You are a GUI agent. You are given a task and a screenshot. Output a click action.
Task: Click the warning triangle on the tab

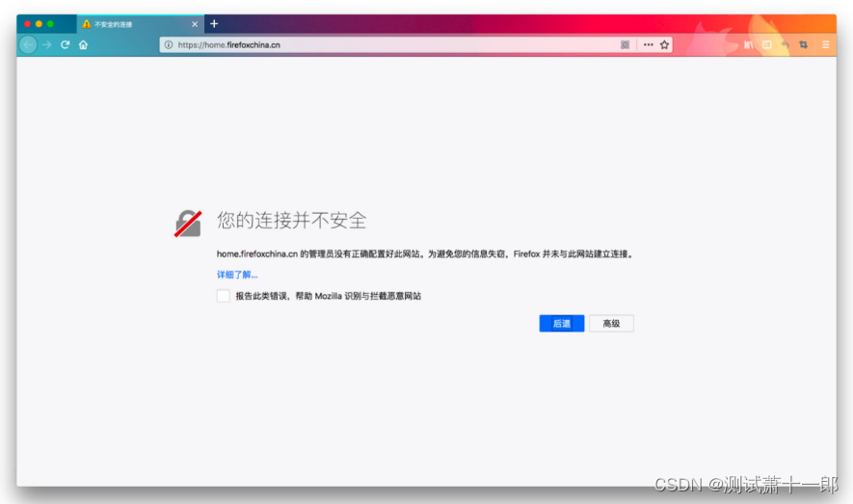[x=87, y=24]
